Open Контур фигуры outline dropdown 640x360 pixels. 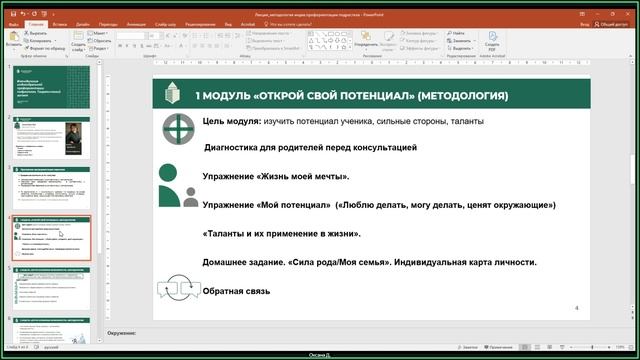pyautogui.click(x=419, y=40)
